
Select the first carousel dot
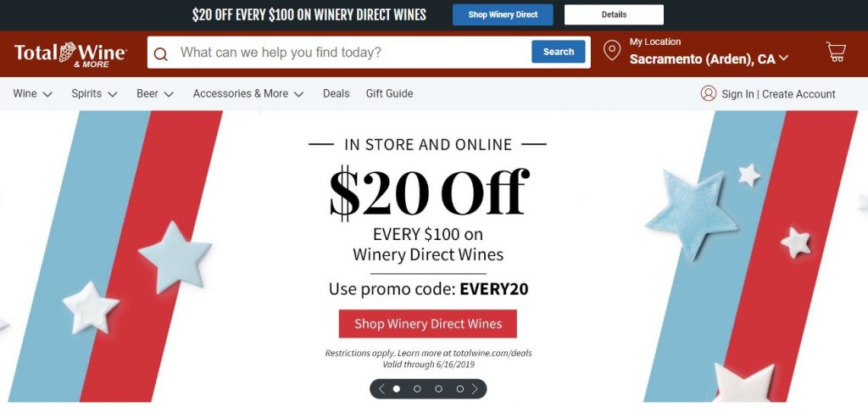pos(397,389)
